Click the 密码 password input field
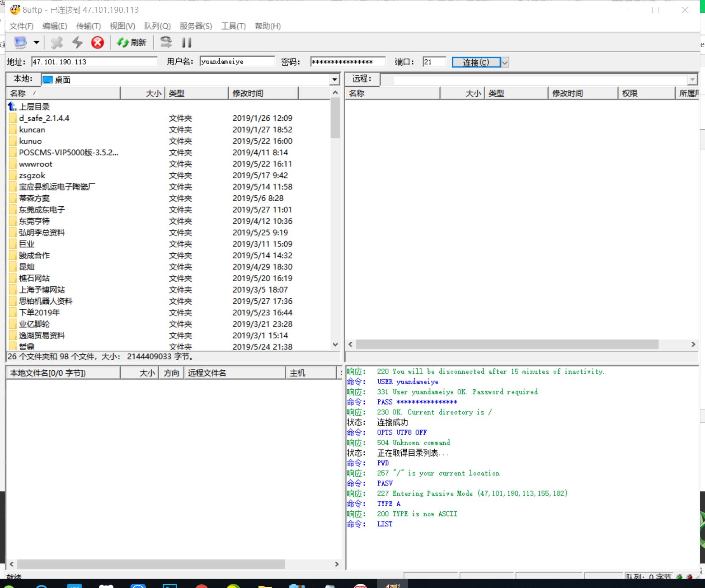The height and width of the screenshot is (588, 705). pyautogui.click(x=348, y=62)
